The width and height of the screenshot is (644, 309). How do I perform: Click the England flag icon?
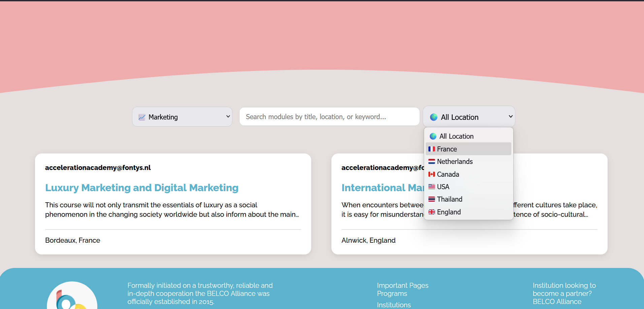[x=431, y=212]
